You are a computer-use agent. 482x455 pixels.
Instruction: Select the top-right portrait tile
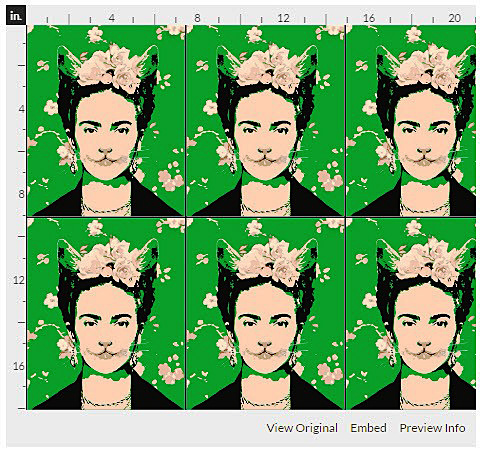click(411, 121)
